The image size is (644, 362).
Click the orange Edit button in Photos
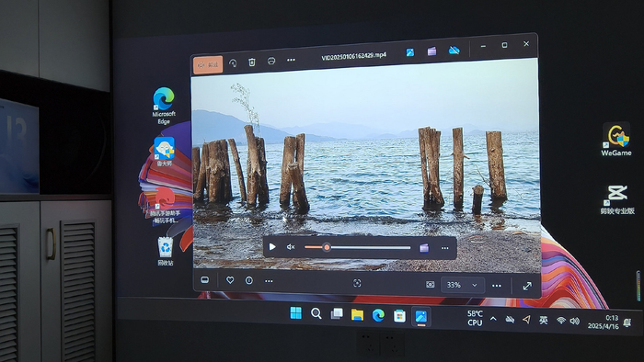208,65
